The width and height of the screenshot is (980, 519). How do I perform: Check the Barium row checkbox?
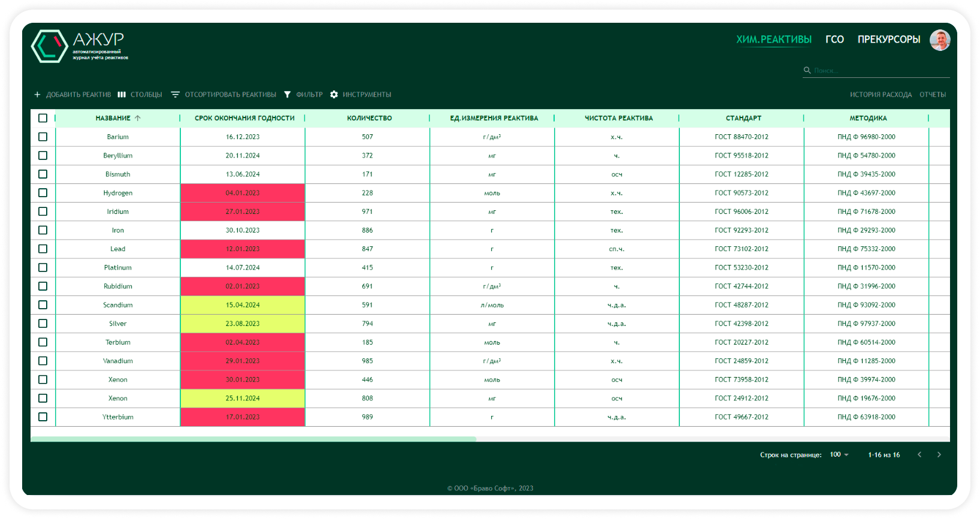point(43,137)
